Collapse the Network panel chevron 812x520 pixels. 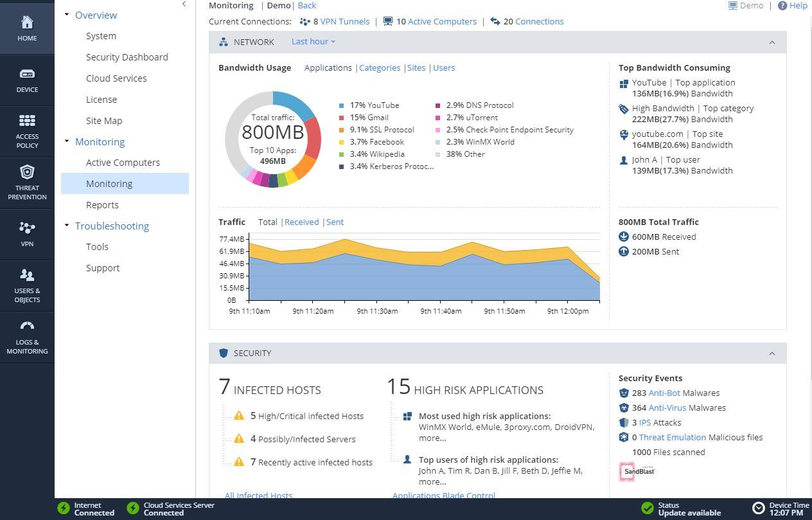pos(772,42)
